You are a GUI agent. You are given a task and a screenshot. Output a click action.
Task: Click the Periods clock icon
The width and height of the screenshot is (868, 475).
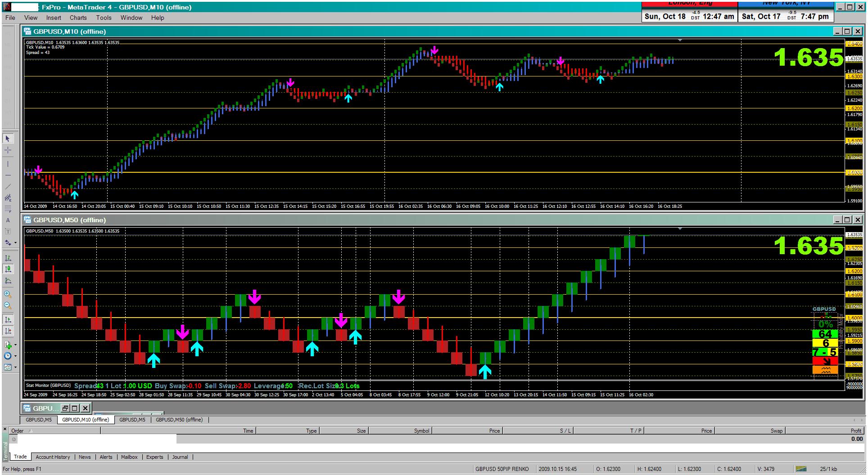pos(8,356)
